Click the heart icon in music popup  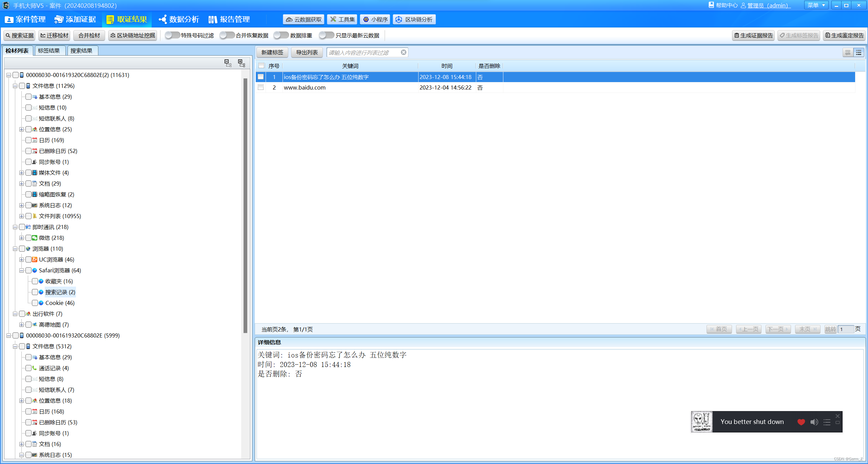point(801,422)
